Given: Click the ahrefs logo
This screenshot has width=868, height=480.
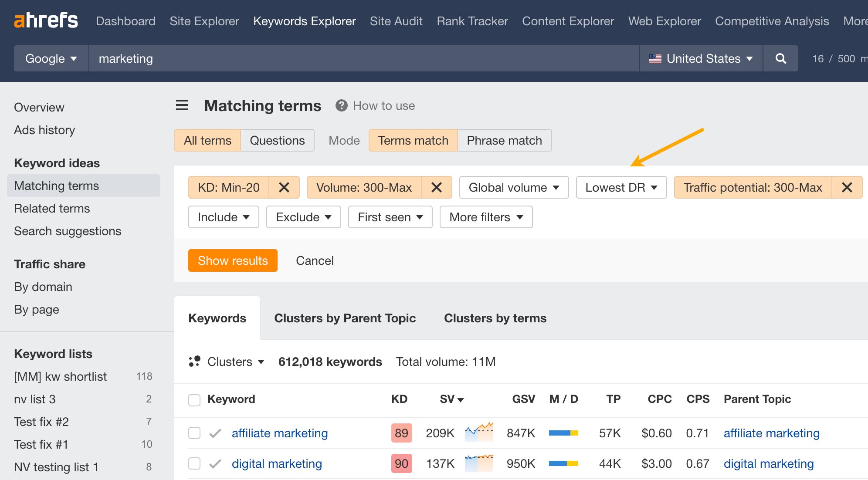Looking at the screenshot, I should tap(46, 20).
